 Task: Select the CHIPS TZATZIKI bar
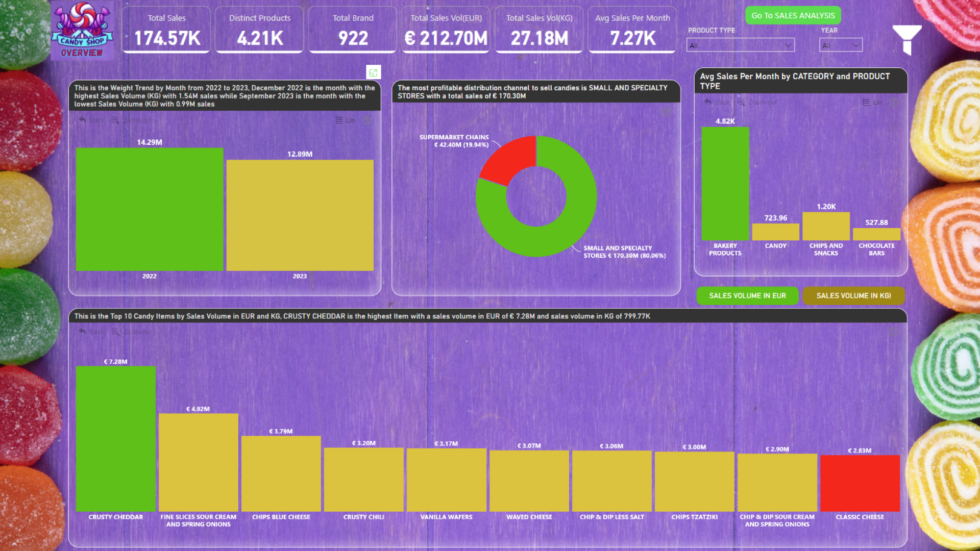pos(695,482)
